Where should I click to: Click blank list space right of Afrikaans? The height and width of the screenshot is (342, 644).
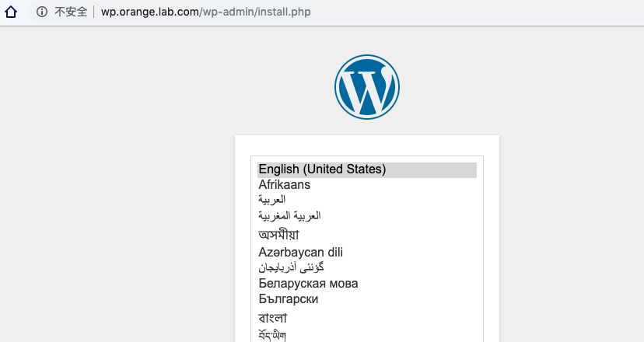click(394, 185)
